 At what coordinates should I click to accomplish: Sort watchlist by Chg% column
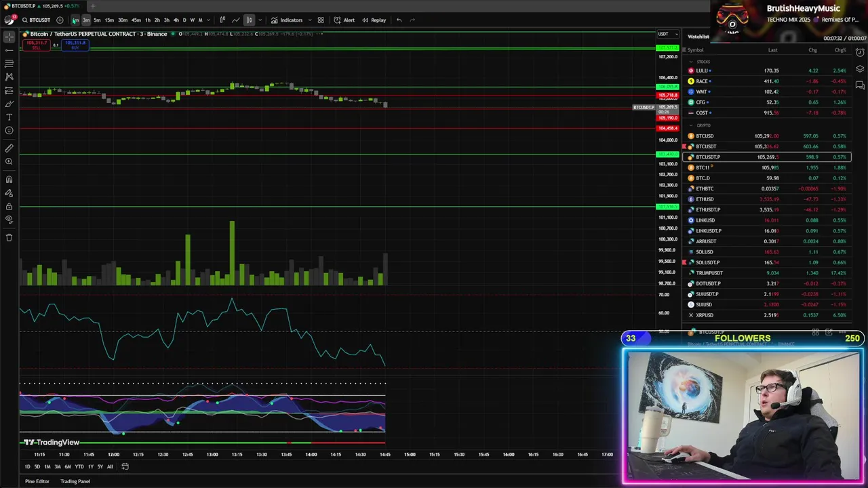(840, 50)
